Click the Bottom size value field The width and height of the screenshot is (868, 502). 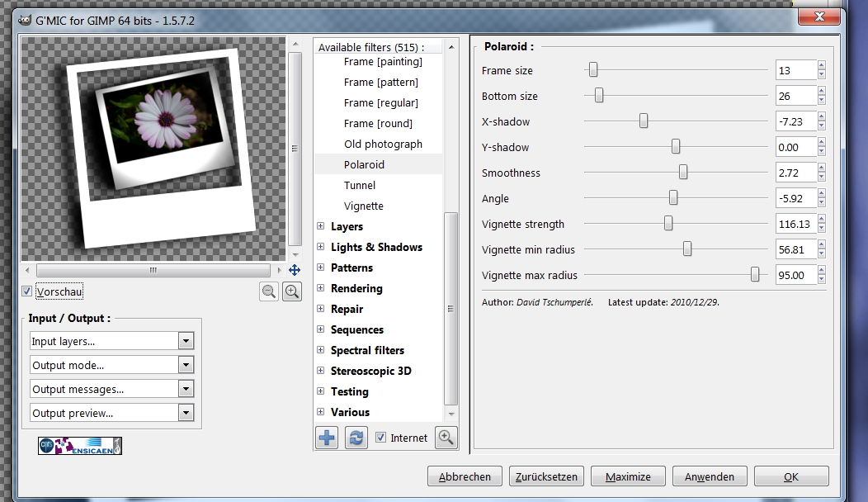pyautogui.click(x=796, y=96)
